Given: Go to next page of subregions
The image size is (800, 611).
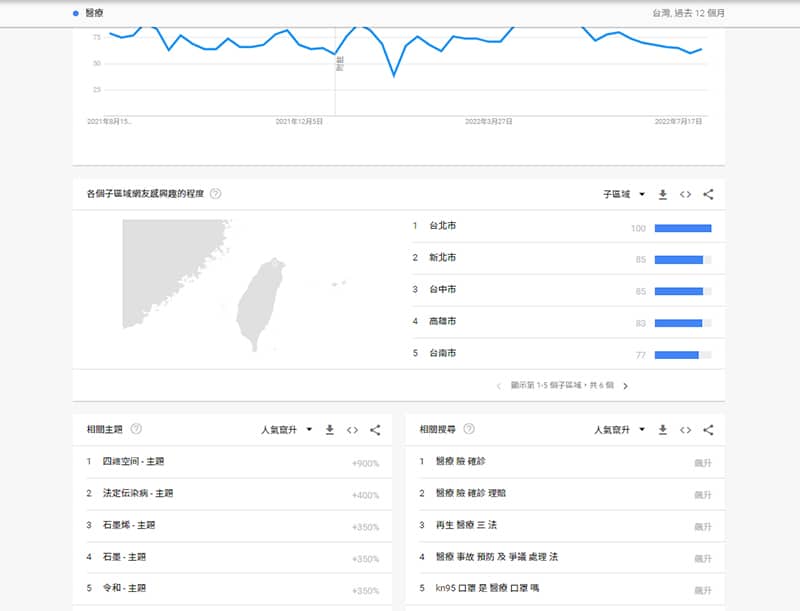Looking at the screenshot, I should click(625, 386).
